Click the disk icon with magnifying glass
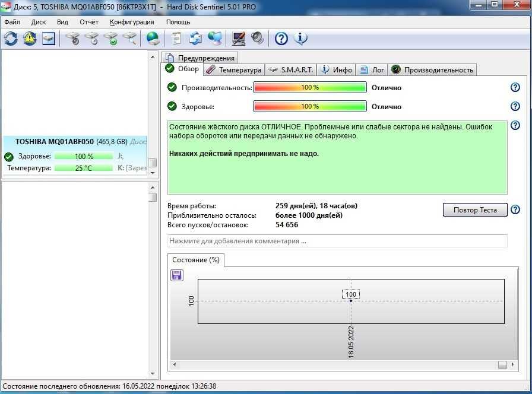This screenshot has height=394, width=532. tap(130, 39)
